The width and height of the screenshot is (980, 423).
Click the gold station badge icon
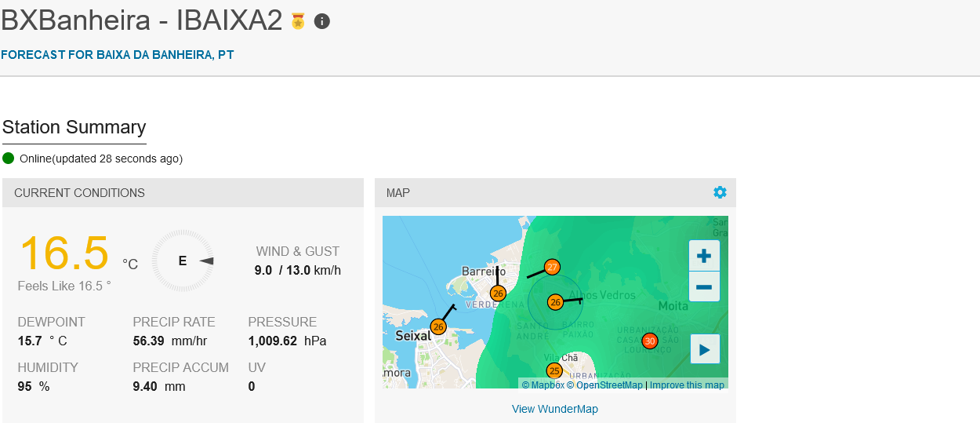pos(298,21)
